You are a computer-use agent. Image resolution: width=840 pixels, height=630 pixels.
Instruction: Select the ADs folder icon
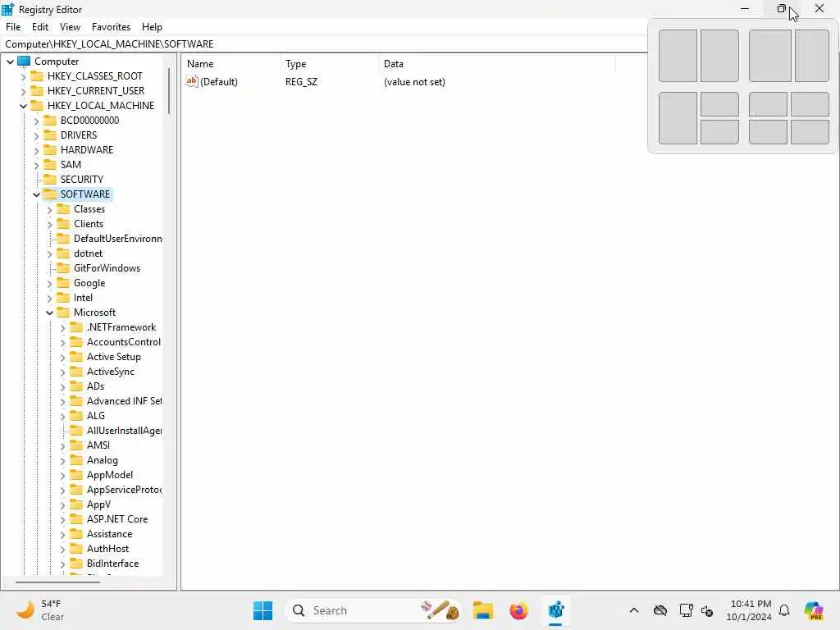pos(76,386)
